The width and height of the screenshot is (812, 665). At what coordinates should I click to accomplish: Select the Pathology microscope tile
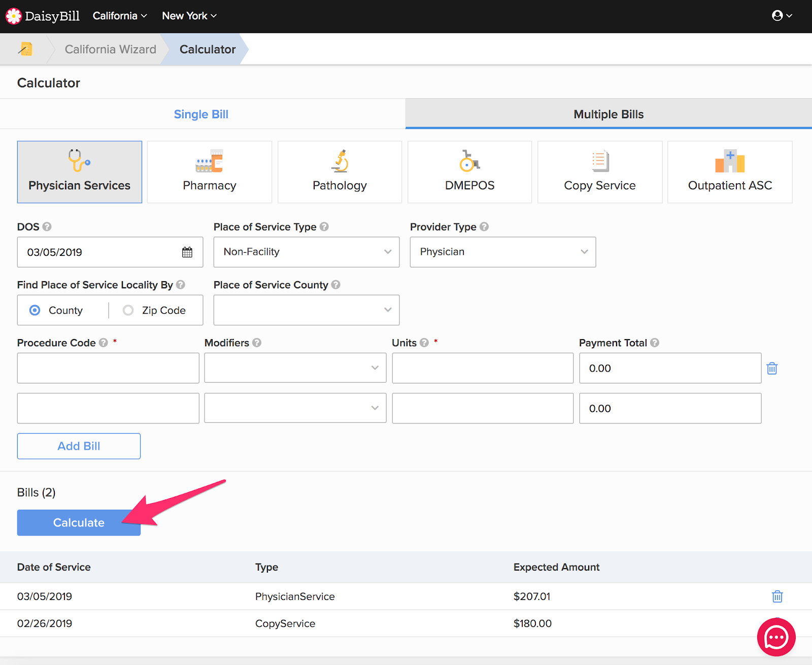(x=340, y=172)
